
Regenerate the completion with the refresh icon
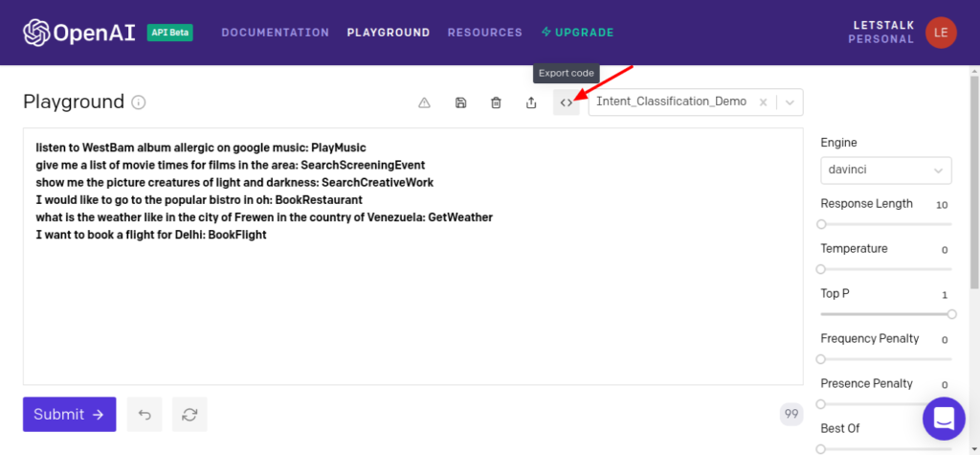pyautogui.click(x=190, y=415)
